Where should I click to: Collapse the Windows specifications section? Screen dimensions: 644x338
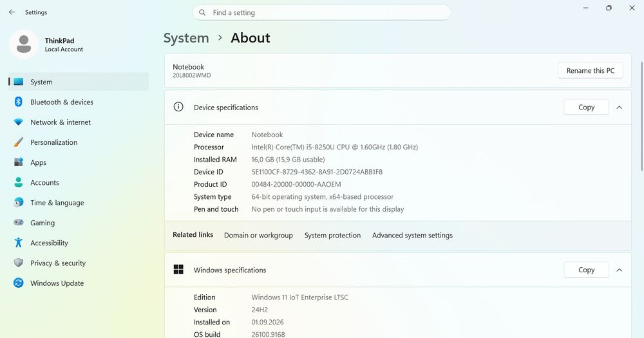point(620,270)
